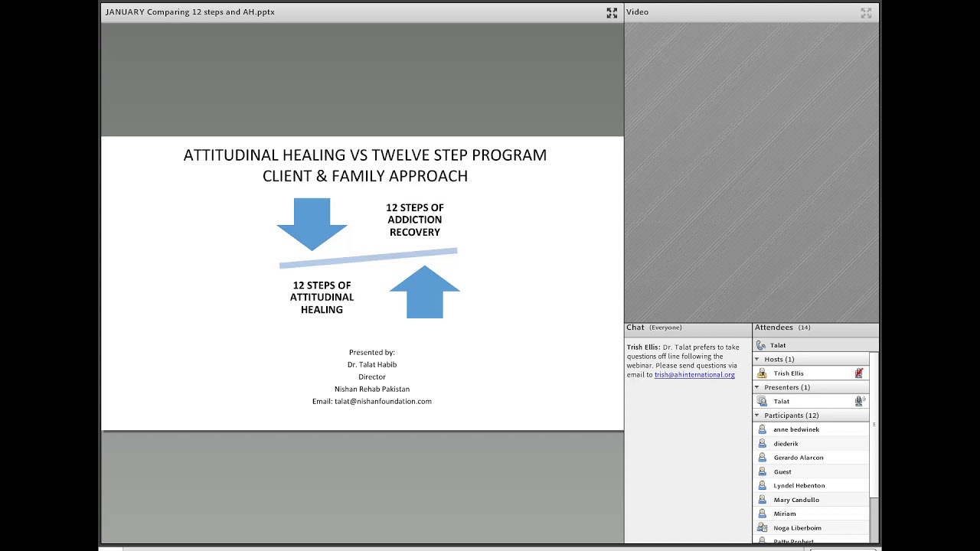
Task: Click the email talat@nishanfoundation.com on slide
Action: 383,401
